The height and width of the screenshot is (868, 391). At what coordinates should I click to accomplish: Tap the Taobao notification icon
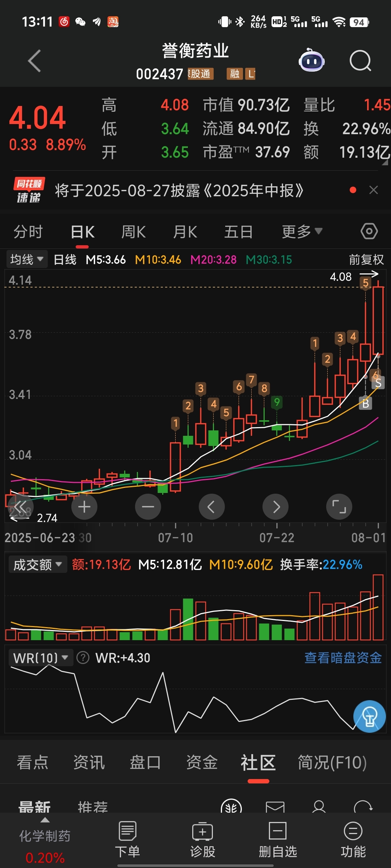(x=113, y=22)
